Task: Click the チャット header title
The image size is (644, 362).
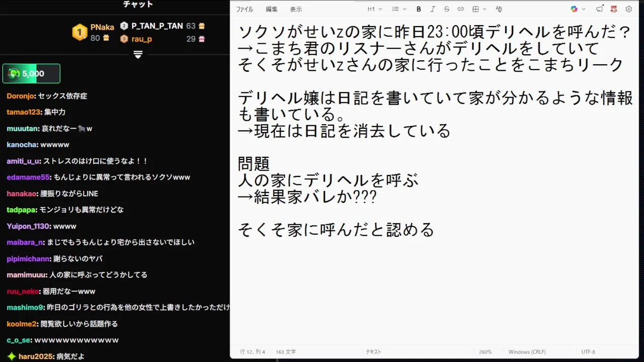Action: [138, 5]
